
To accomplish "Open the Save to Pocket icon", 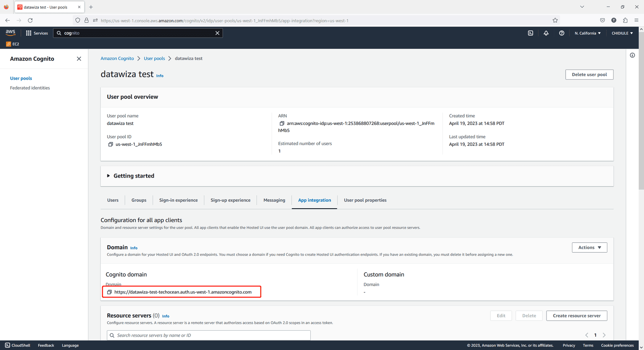I will click(602, 20).
